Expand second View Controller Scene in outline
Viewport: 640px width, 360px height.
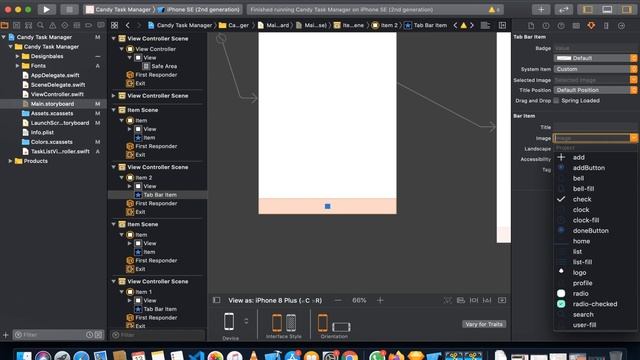pyautogui.click(x=114, y=96)
